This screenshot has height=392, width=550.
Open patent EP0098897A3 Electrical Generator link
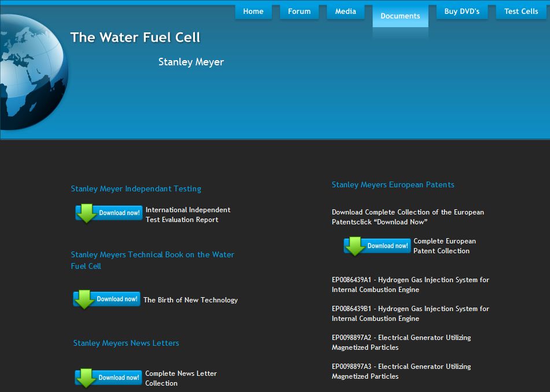401,371
